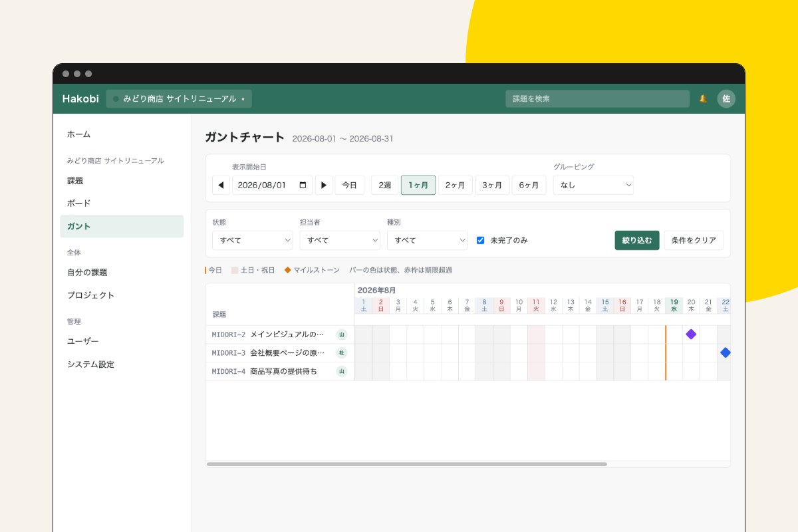Select ガント in the sidebar
This screenshot has height=532, width=798.
122,226
